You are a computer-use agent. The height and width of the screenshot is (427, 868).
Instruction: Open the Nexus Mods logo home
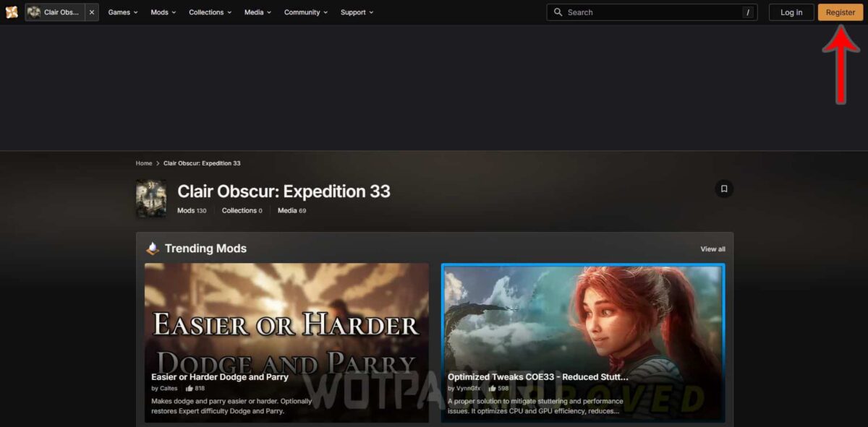coord(12,12)
